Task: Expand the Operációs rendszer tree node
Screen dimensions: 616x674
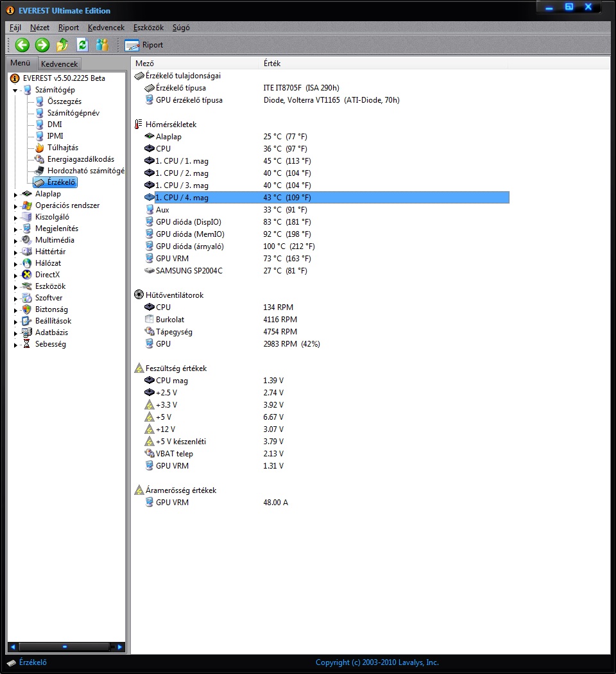Action: [15, 206]
